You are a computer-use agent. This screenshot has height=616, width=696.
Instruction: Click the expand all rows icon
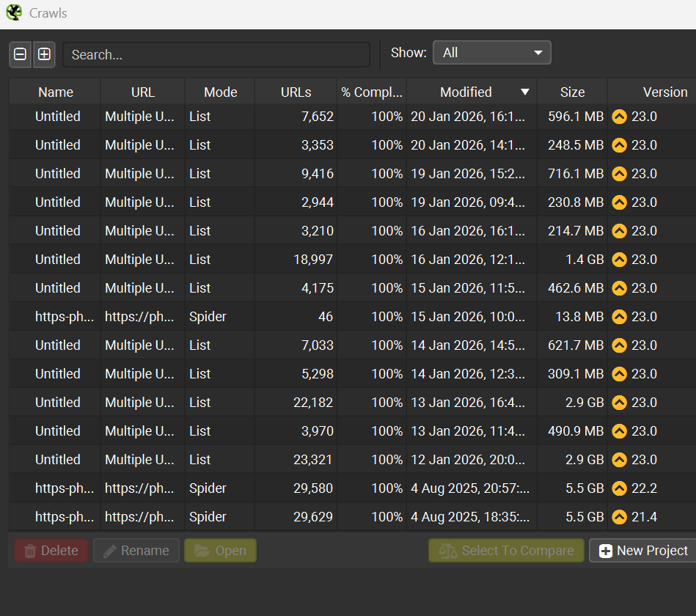(x=44, y=54)
